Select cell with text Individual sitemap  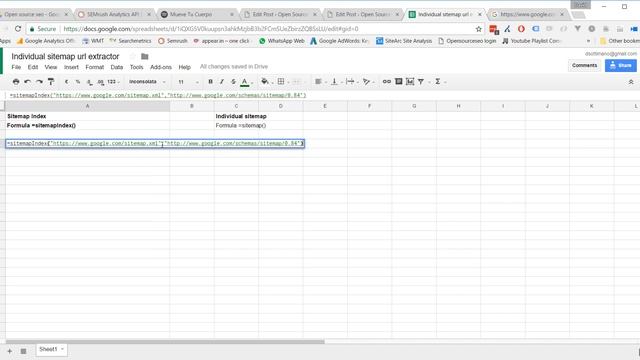236,116
